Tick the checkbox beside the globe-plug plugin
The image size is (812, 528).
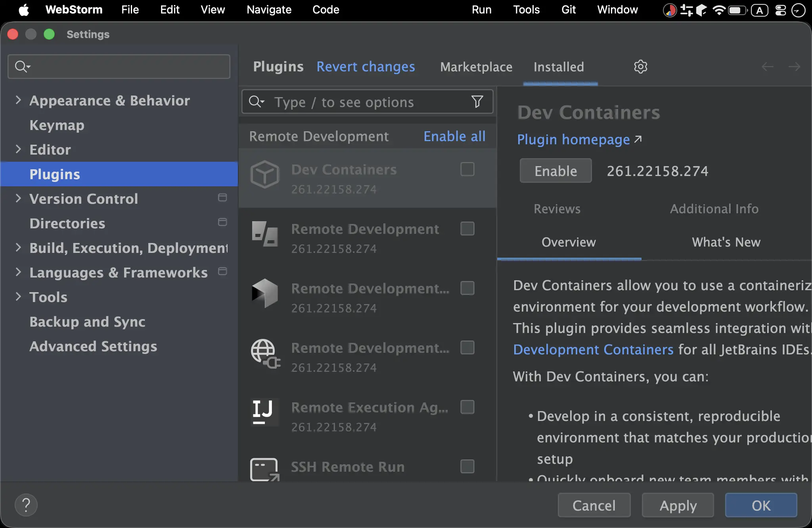[x=467, y=348]
